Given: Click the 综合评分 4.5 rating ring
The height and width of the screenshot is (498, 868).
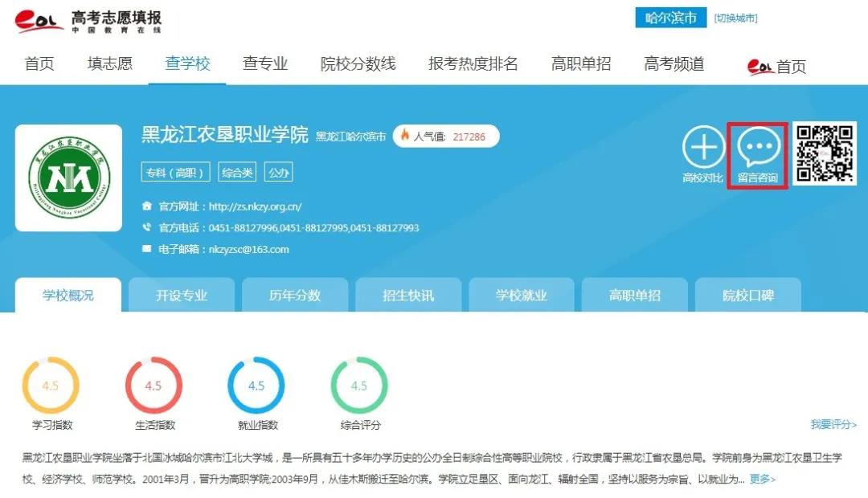Looking at the screenshot, I should click(359, 385).
